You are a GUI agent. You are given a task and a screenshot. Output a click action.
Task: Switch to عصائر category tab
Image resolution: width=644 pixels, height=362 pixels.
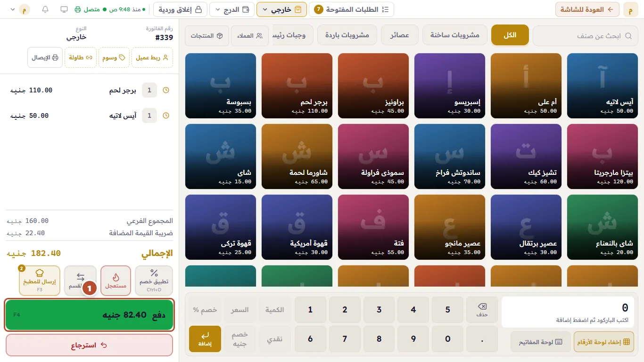pyautogui.click(x=399, y=35)
